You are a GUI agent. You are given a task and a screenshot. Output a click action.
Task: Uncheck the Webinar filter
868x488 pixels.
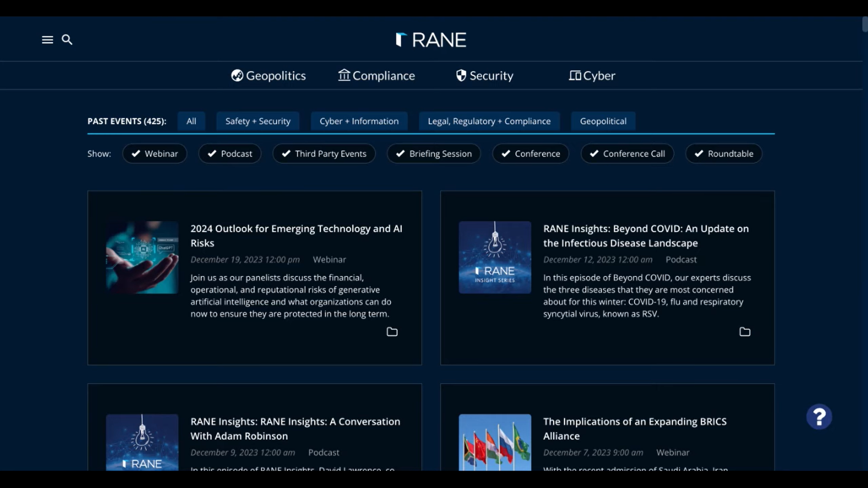[155, 154]
